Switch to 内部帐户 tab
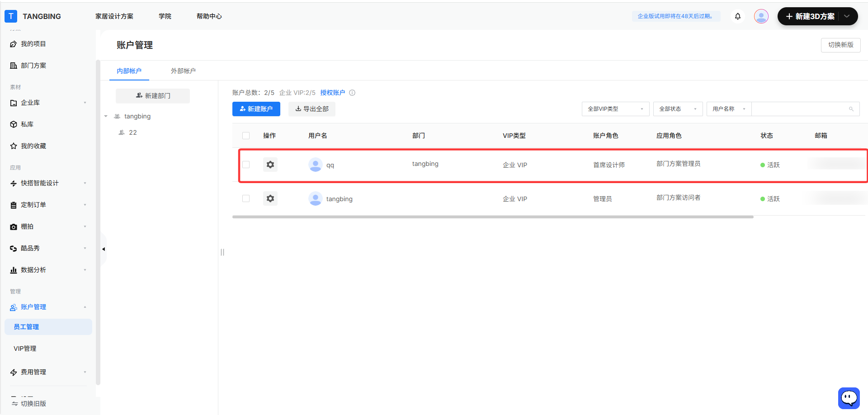Screen dimensions: 868x415 (129, 71)
